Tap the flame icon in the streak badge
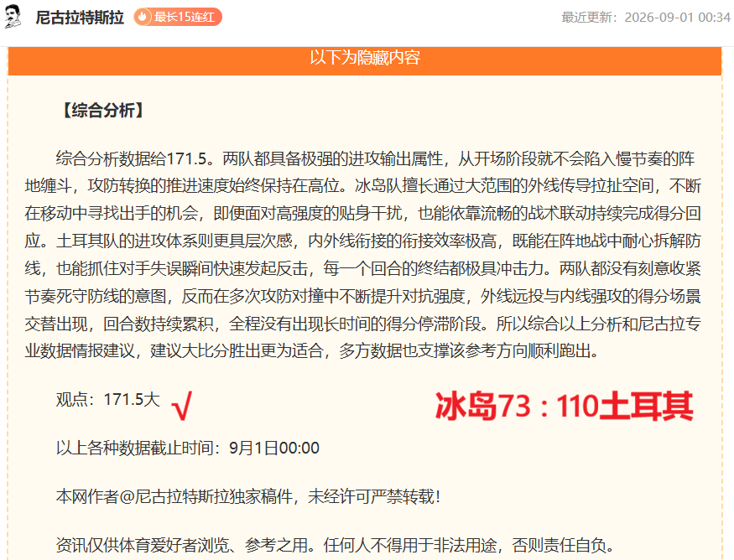The image size is (734, 560). tap(143, 18)
